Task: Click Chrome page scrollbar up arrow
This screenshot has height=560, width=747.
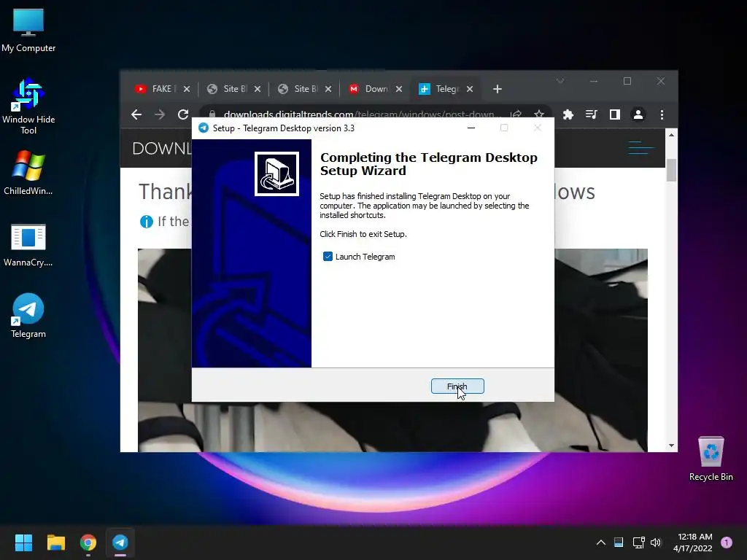Action: point(671,135)
